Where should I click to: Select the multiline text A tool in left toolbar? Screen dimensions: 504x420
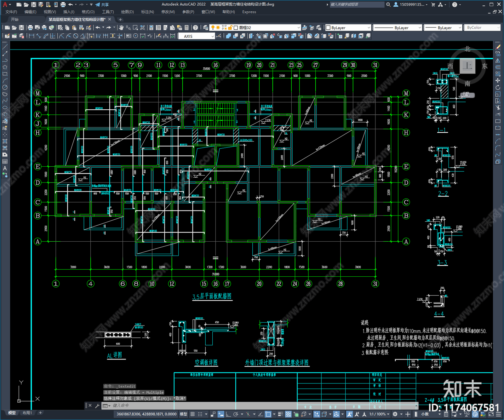click(x=5, y=168)
